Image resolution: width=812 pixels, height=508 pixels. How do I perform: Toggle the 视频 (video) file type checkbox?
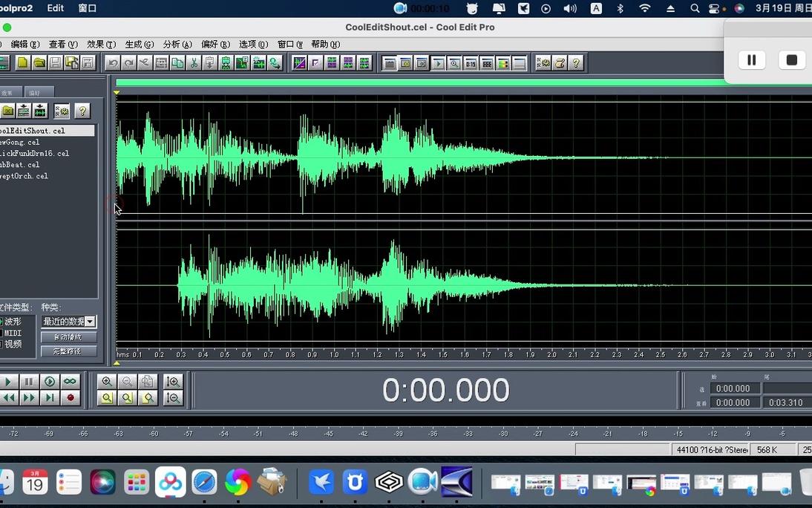pyautogui.click(x=1, y=344)
